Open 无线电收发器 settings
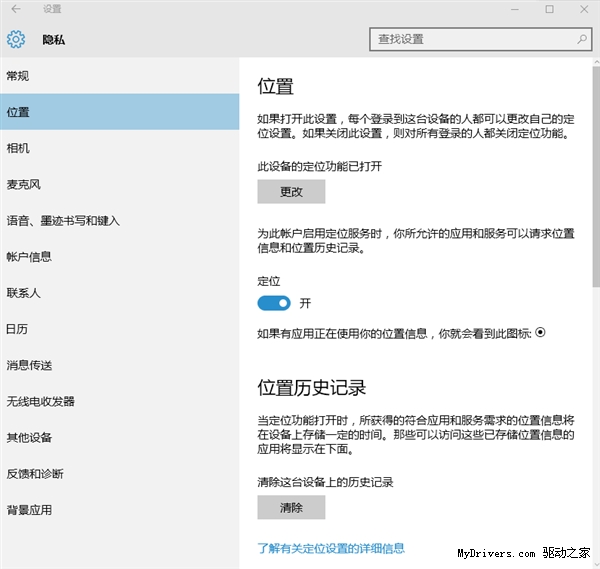Image resolution: width=600 pixels, height=569 pixels. [x=40, y=401]
